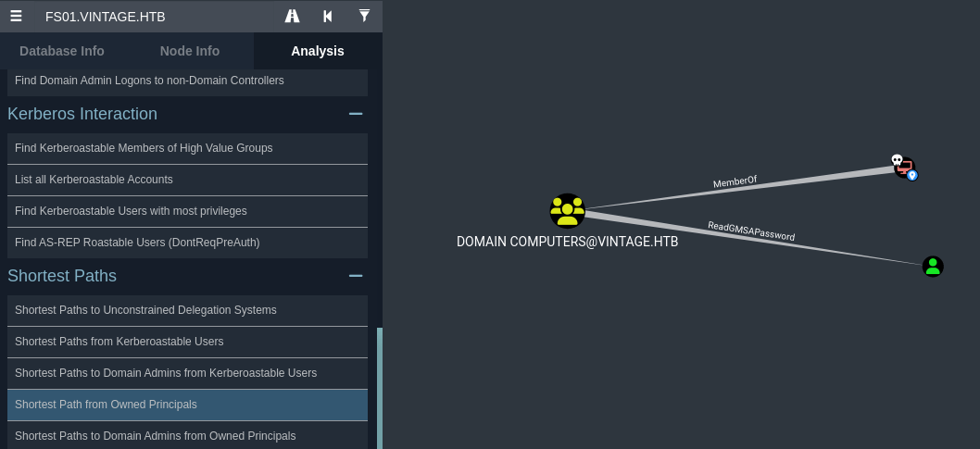This screenshot has height=449, width=980.
Task: Run Shortest Paths to Unconstrained Delegation Systems
Action: [145, 310]
